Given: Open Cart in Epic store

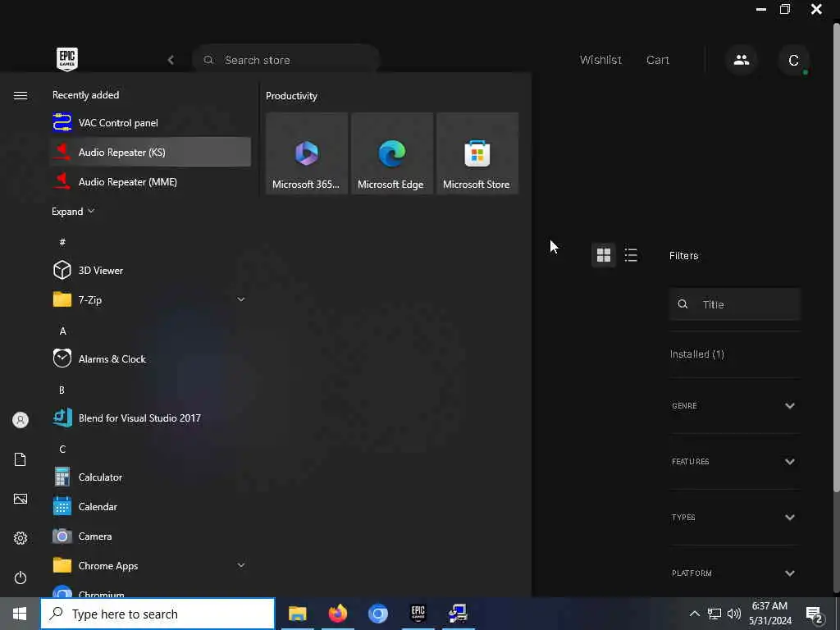Looking at the screenshot, I should (x=657, y=60).
